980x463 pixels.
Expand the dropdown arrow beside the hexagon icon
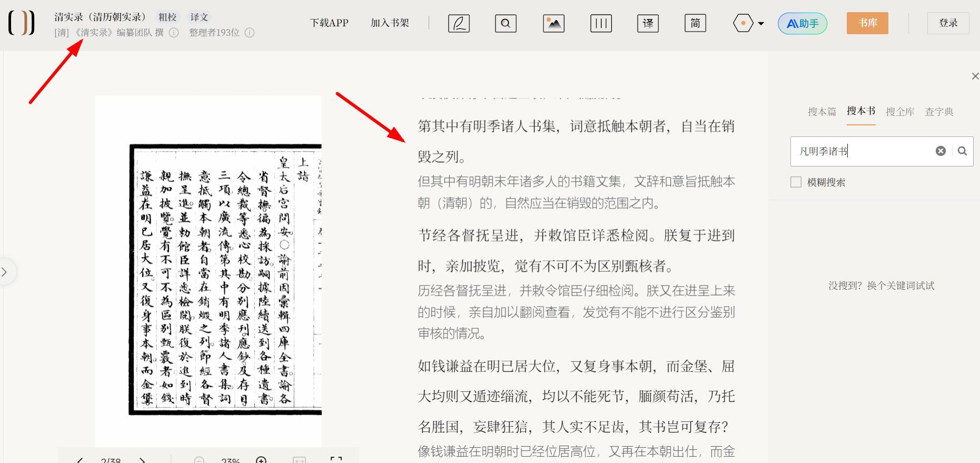point(761,24)
